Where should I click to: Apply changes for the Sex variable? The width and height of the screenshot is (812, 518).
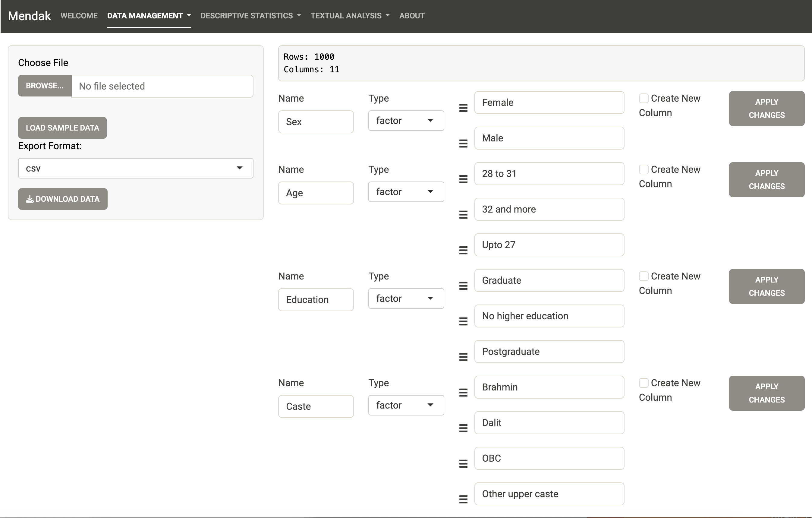(x=766, y=109)
